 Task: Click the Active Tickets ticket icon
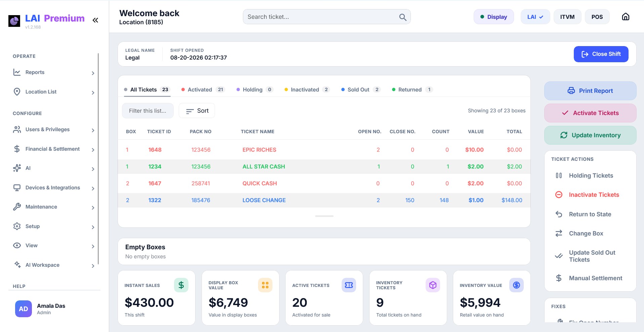click(x=349, y=285)
